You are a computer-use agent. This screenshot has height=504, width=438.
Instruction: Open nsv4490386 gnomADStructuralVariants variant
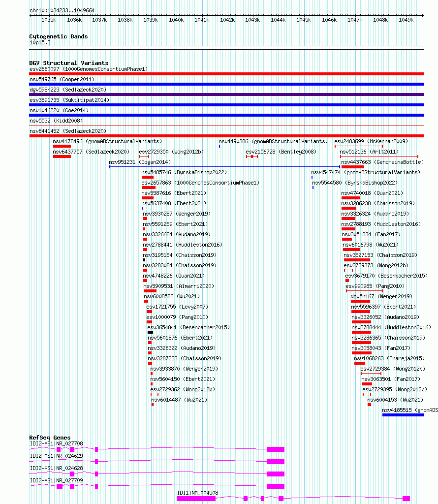tap(273, 141)
